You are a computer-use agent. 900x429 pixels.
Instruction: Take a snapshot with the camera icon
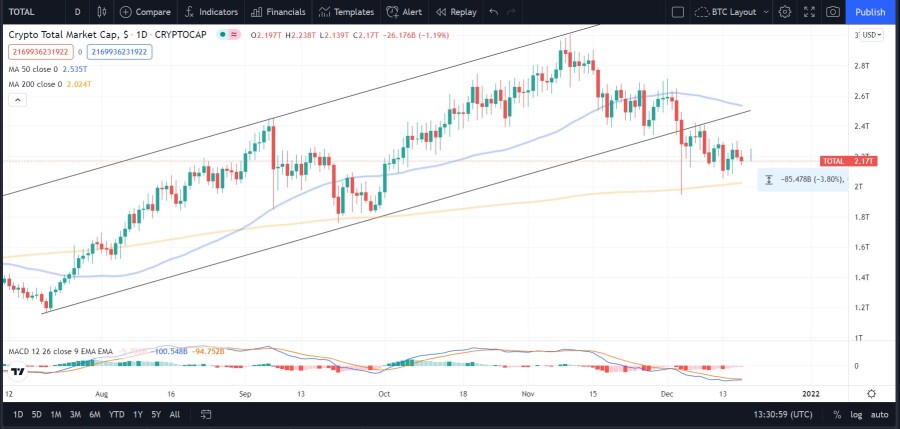833,11
